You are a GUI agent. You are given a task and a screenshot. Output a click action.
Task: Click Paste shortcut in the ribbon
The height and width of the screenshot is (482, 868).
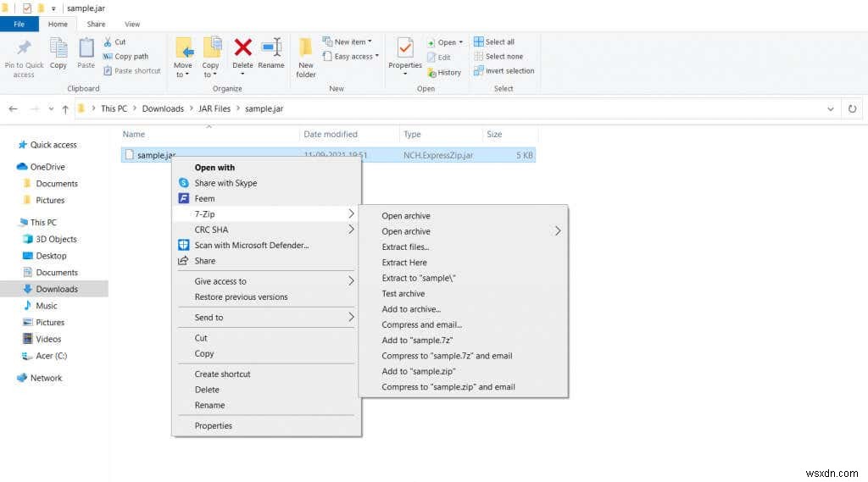[x=131, y=71]
